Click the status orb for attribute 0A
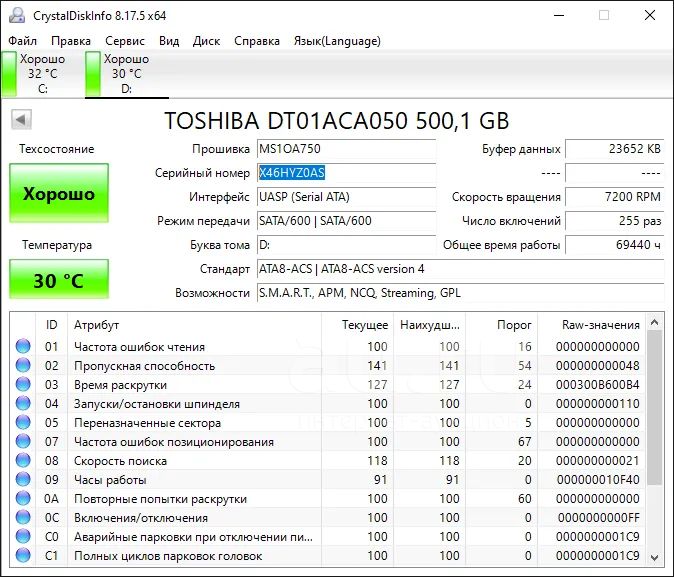Screen dimensions: 674x577 23,498
